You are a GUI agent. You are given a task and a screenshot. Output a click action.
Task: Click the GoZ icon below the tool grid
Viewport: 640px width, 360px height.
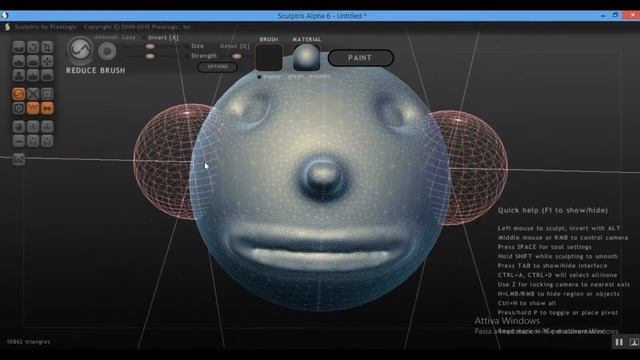(x=19, y=159)
